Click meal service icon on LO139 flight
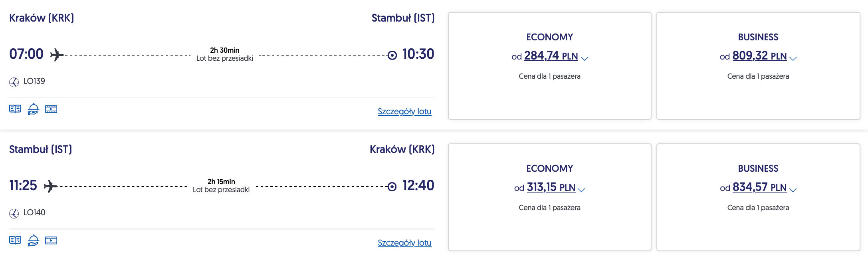 34,109
